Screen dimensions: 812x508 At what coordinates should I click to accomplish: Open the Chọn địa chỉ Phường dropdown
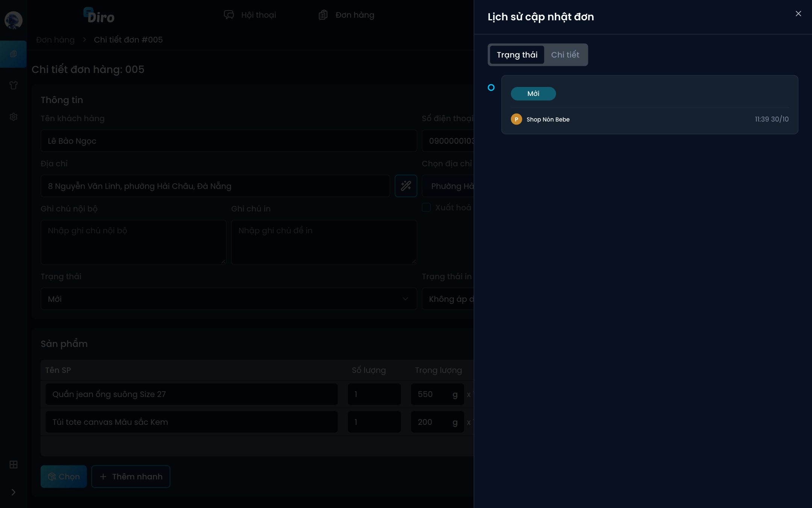click(448, 186)
